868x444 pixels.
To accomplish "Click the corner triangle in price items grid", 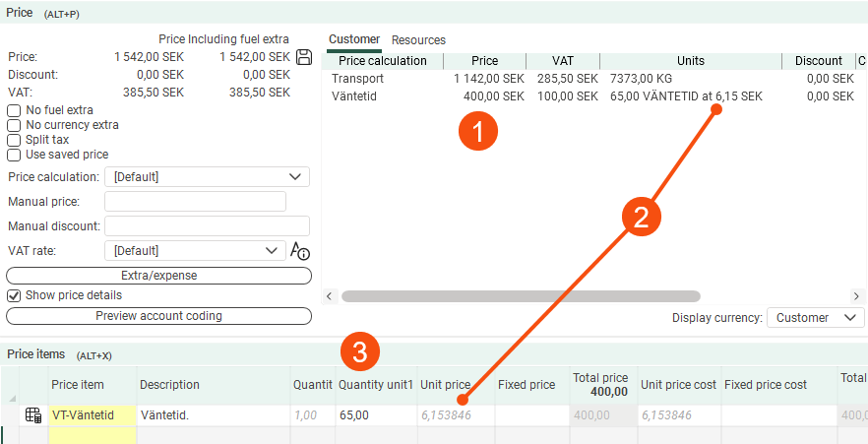I will click(x=12, y=398).
